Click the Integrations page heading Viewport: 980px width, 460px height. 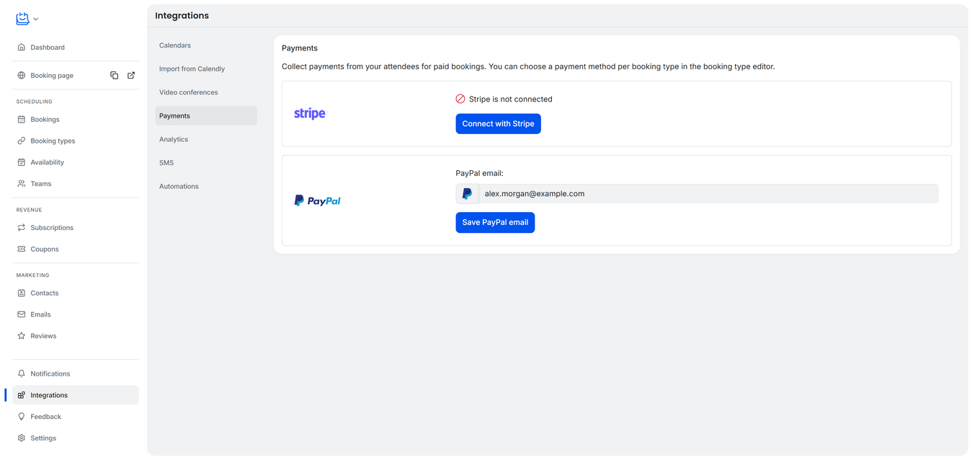pyautogui.click(x=182, y=16)
